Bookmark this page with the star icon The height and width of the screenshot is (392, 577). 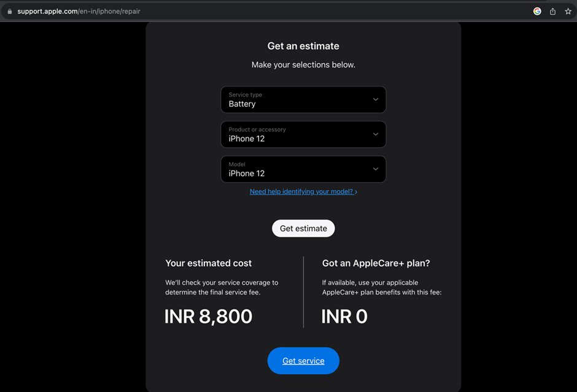pos(568,12)
